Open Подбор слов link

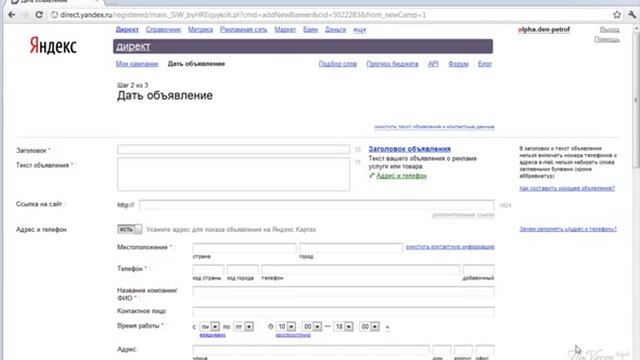[338, 64]
